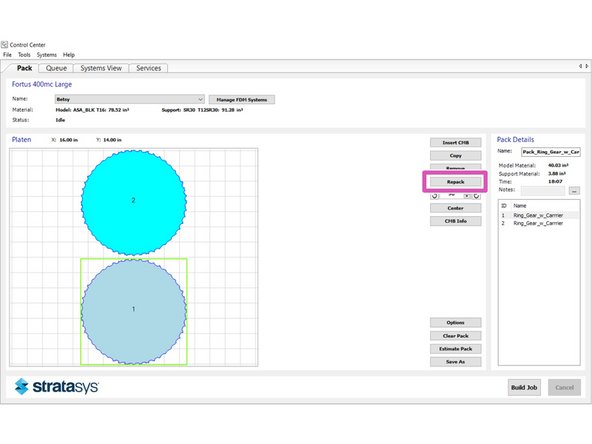Click the Time value 18:07
The image size is (592, 444).
[555, 182]
